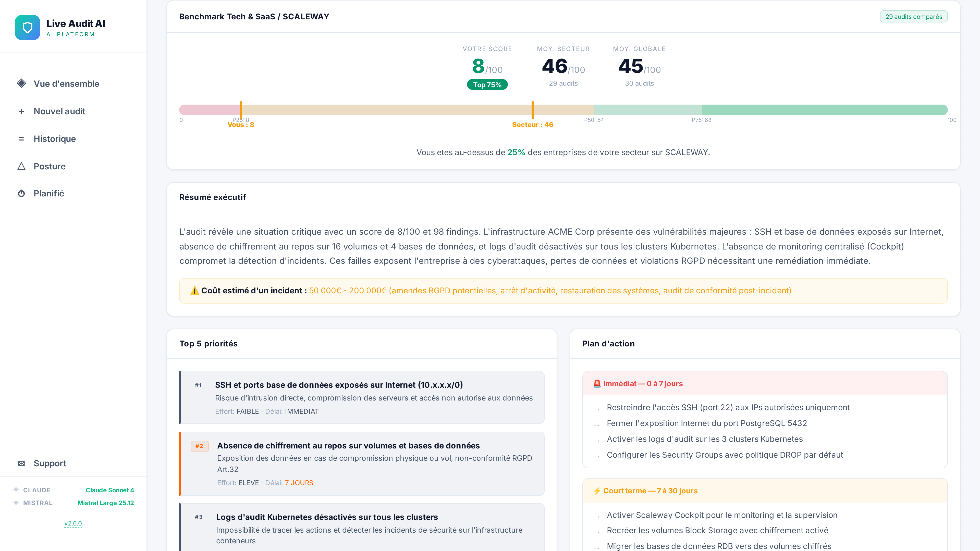Click the Live Audit AI shield logo
980x551 pixels.
(27, 27)
